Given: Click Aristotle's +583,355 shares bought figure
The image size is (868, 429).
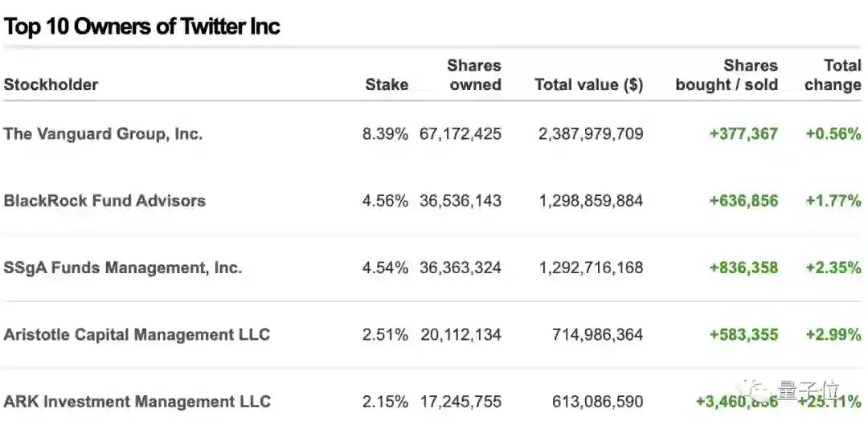Looking at the screenshot, I should click(x=743, y=334).
